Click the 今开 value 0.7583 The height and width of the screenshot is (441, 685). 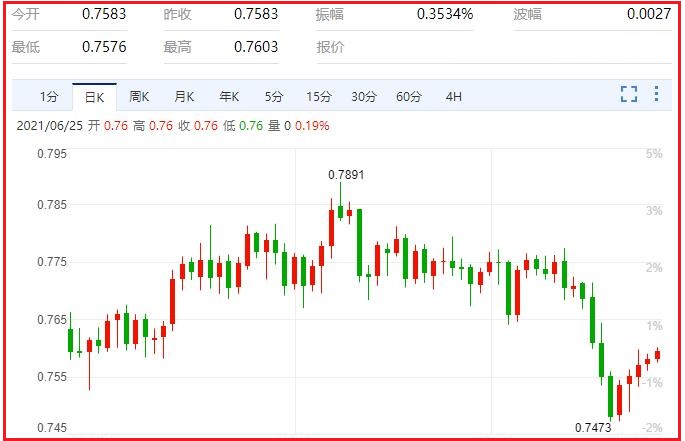(104, 14)
